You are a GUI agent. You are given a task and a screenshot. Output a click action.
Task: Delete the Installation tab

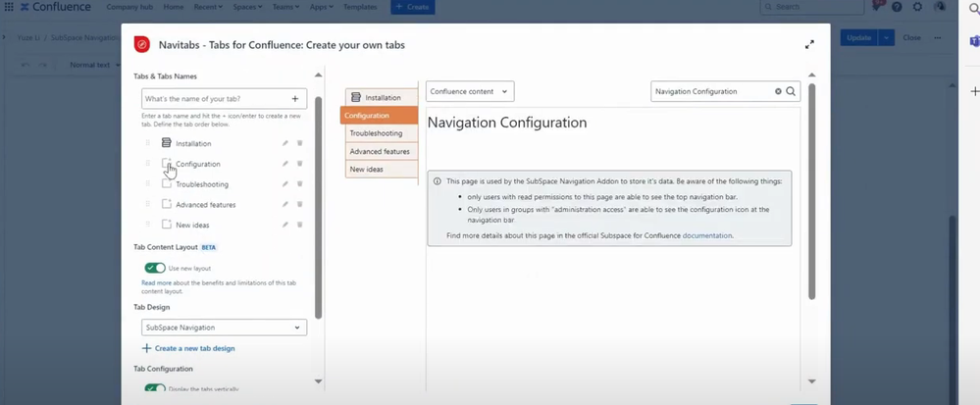[299, 143]
